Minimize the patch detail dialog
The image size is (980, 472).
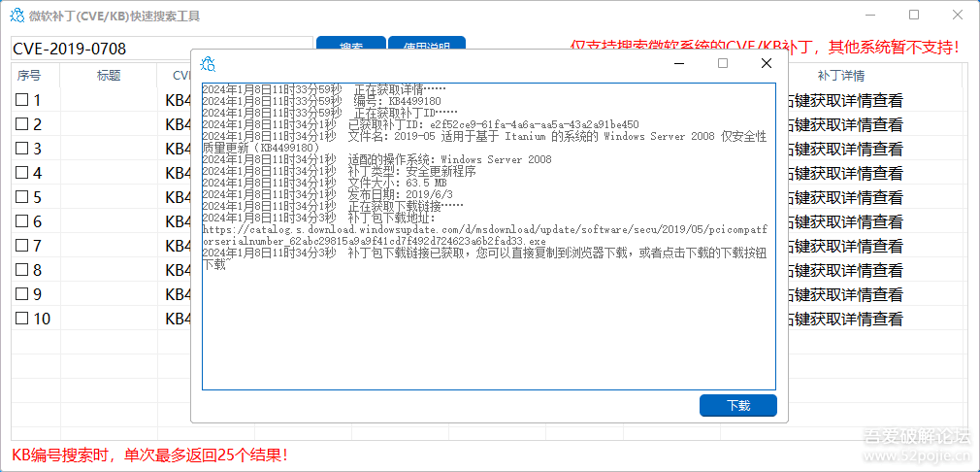click(x=679, y=63)
